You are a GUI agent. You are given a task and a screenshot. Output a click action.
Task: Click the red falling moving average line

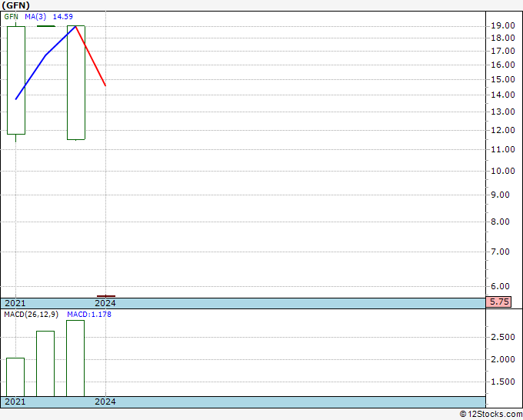[x=91, y=56]
